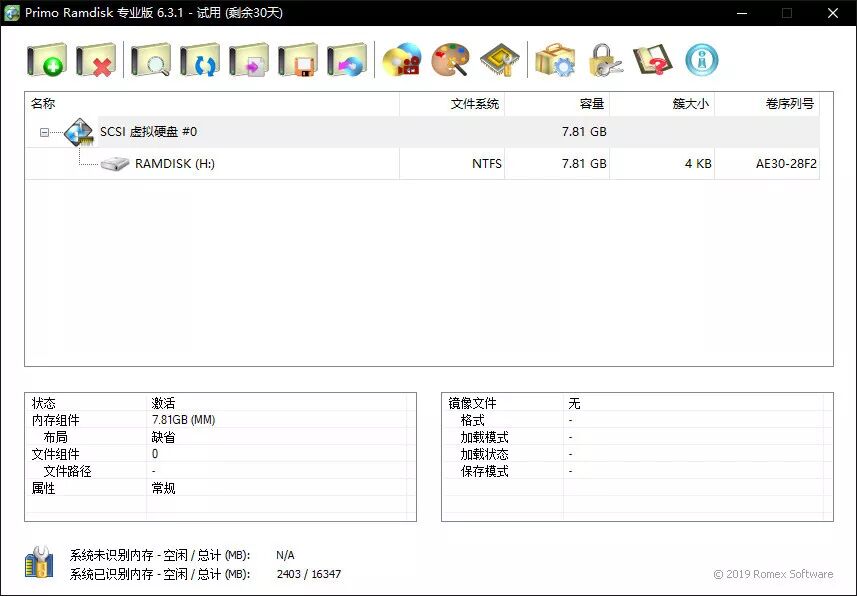The height and width of the screenshot is (596, 857).
Task: Click the RAMDISK drive icon
Action: [115, 163]
